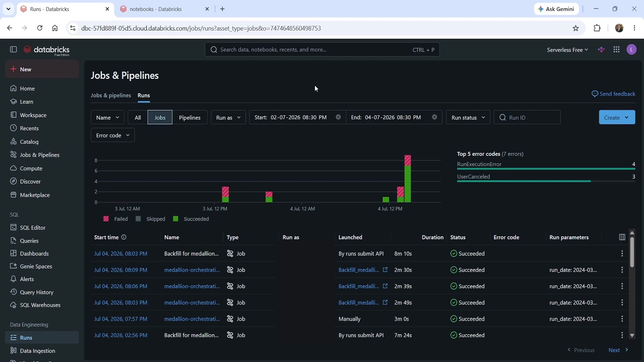Open Marketplace from the sidebar
Image resolution: width=644 pixels, height=362 pixels.
point(42,195)
